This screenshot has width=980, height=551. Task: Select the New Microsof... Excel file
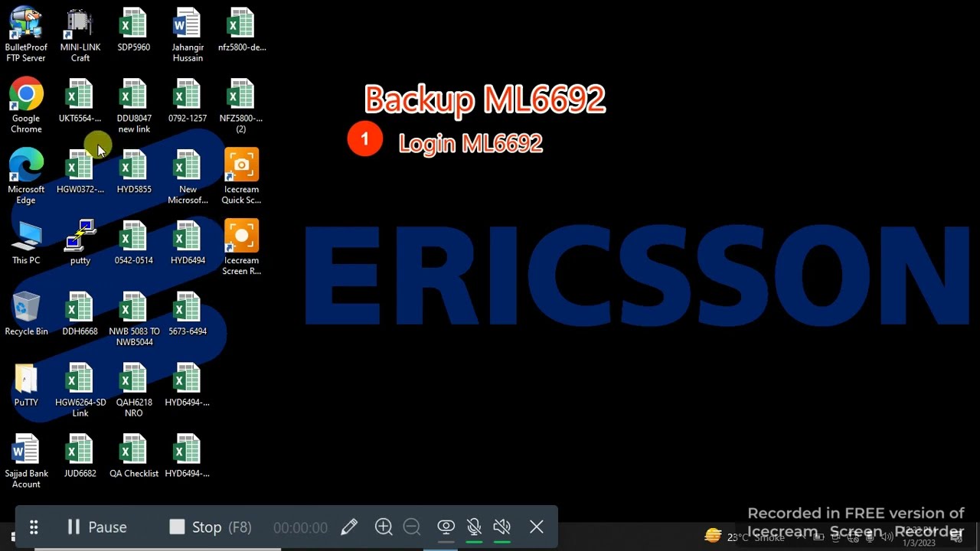188,176
